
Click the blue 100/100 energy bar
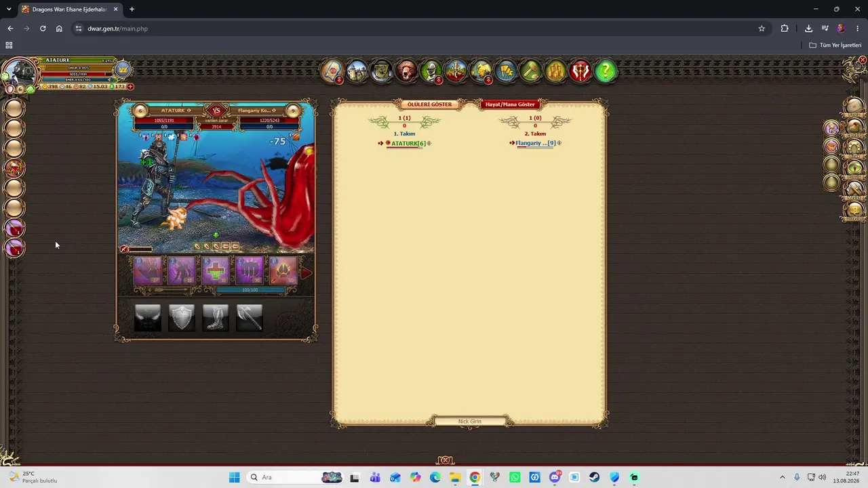pos(250,290)
